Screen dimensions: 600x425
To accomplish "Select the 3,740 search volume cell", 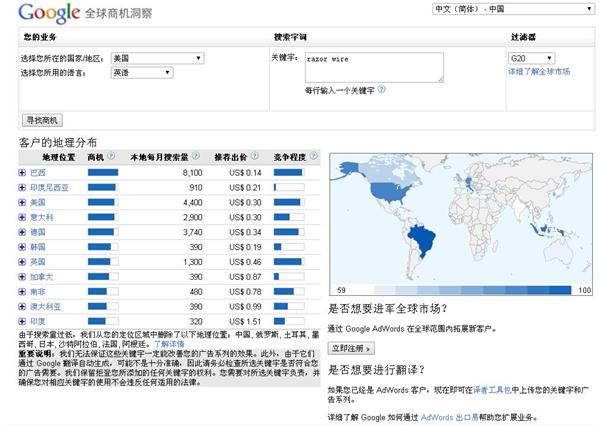I will pos(192,232).
